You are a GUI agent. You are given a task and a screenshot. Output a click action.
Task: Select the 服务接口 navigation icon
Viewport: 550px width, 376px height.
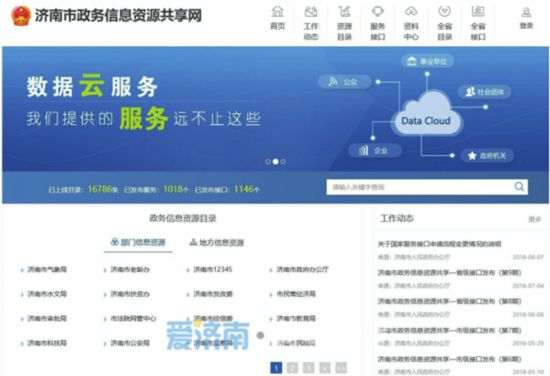tap(377, 12)
